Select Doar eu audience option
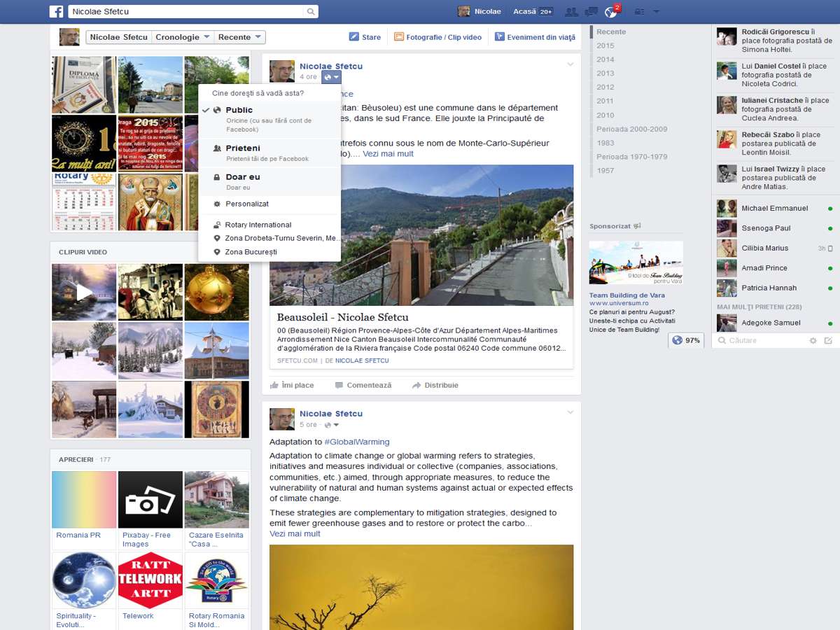This screenshot has width=840, height=630. pyautogui.click(x=269, y=181)
